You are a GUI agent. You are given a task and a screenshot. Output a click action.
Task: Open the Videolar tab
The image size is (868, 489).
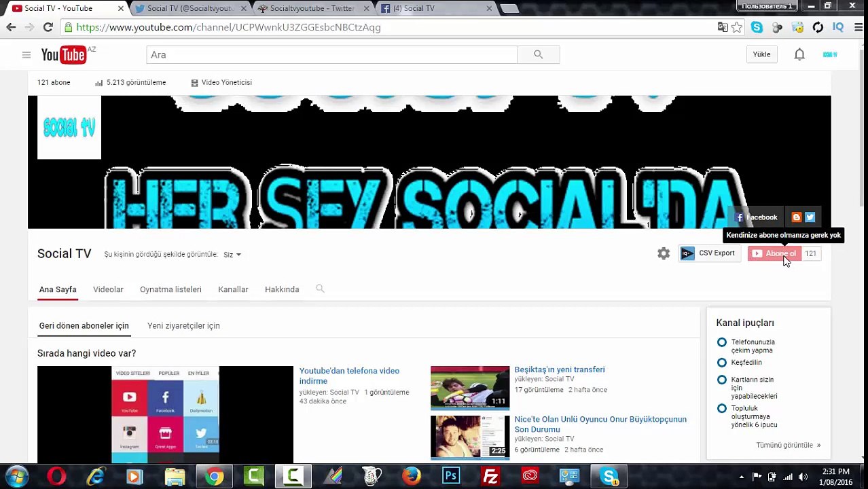108,289
